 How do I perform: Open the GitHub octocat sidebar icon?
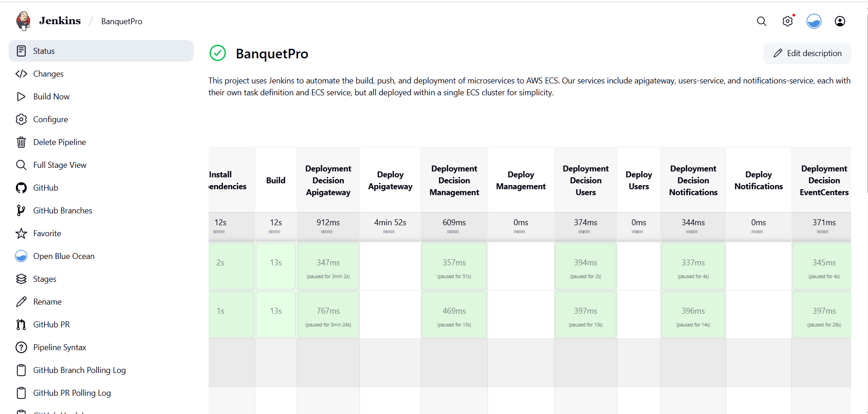(21, 188)
